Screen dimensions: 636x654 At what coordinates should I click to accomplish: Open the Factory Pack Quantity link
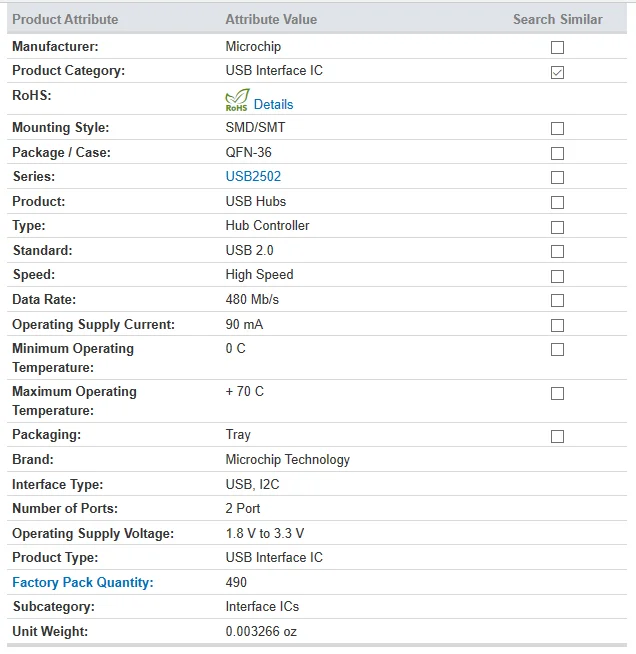tap(83, 582)
